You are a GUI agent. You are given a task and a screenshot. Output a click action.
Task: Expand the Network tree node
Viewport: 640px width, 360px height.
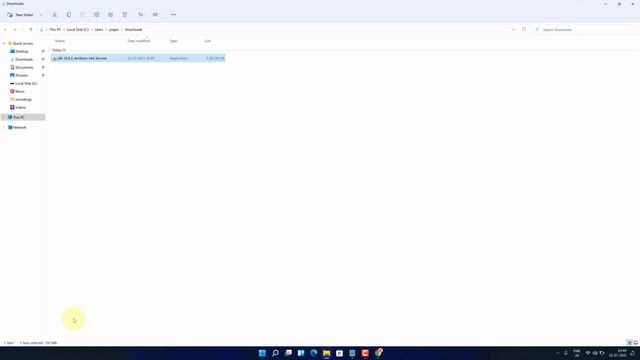point(4,127)
